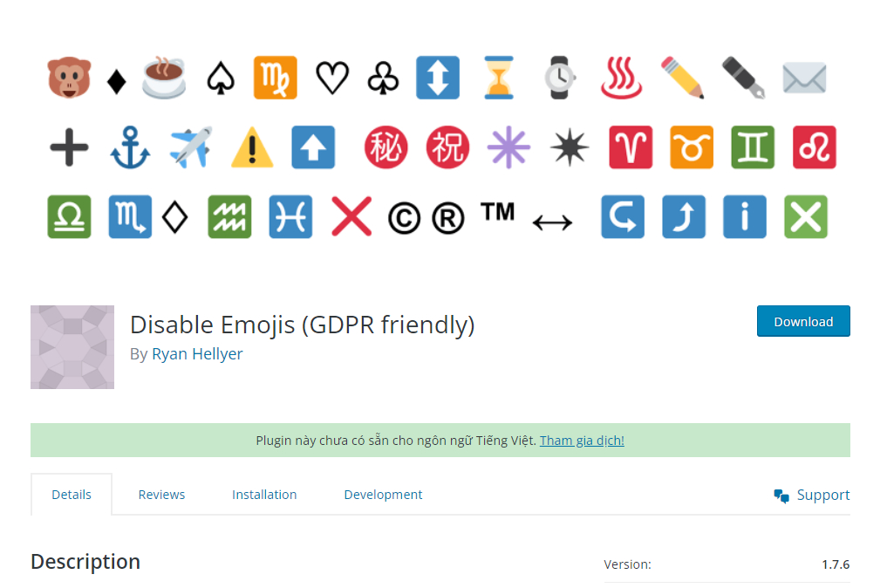This screenshot has width=887, height=588.
Task: Click the black spade suit emoji
Action: coord(221,79)
